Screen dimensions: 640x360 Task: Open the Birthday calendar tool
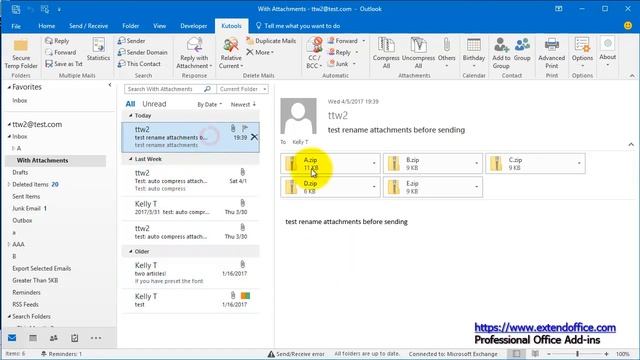pyautogui.click(x=473, y=53)
